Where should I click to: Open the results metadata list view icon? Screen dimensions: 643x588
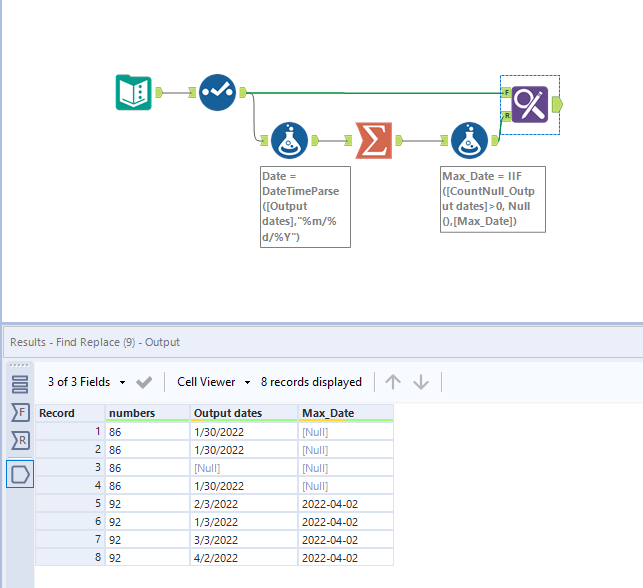pyautogui.click(x=20, y=385)
